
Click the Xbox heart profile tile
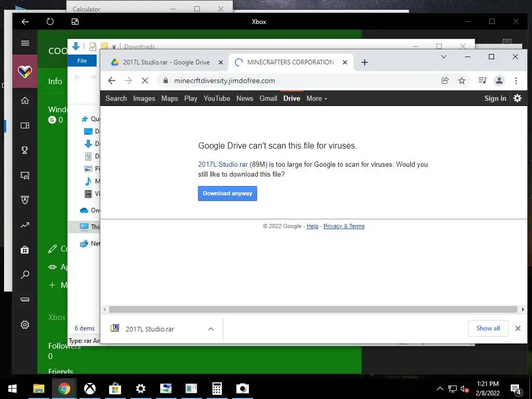pyautogui.click(x=25, y=71)
